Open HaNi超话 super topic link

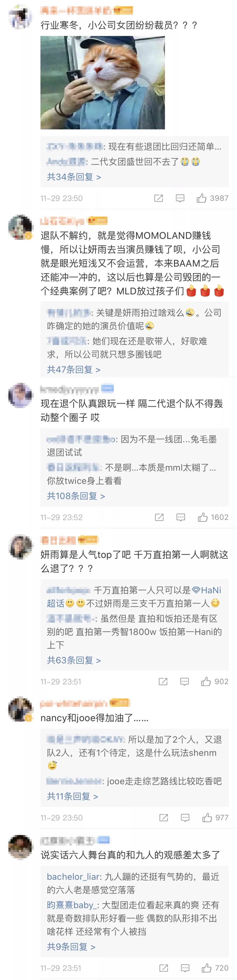134,597
